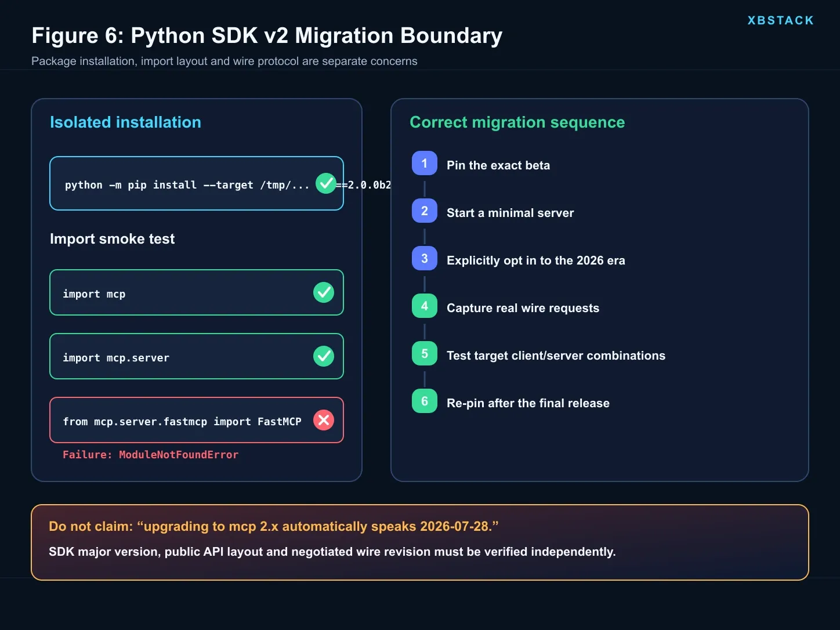Click 'Explicitly opt in to the 2026 era'

point(536,260)
